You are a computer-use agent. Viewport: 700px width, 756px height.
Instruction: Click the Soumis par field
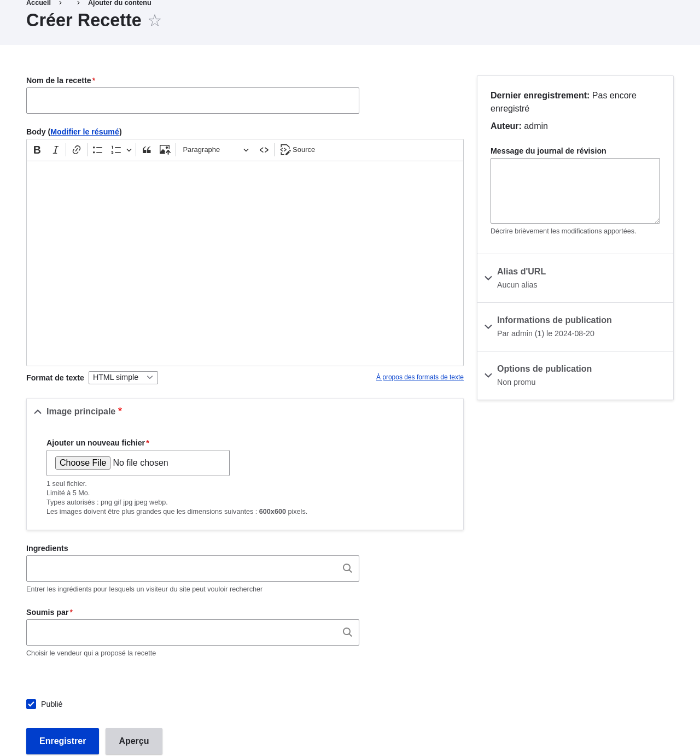click(192, 632)
